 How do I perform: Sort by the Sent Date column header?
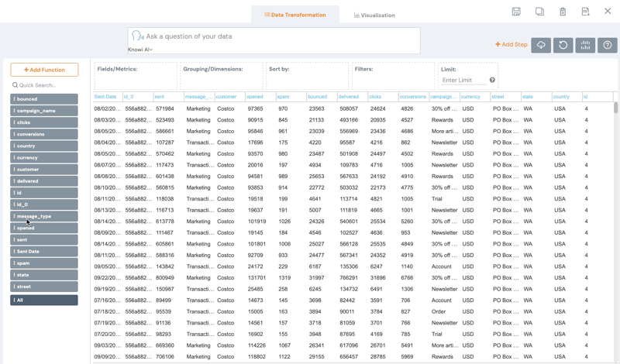pos(105,97)
